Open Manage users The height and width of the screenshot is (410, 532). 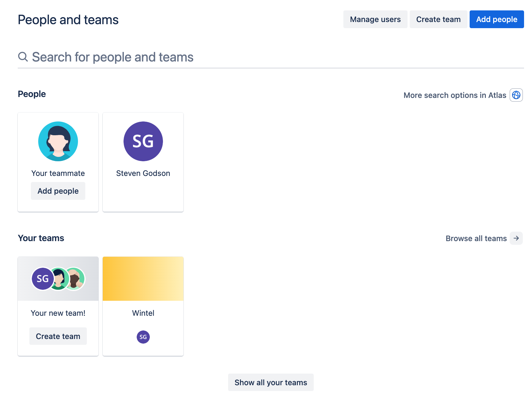pyautogui.click(x=375, y=19)
